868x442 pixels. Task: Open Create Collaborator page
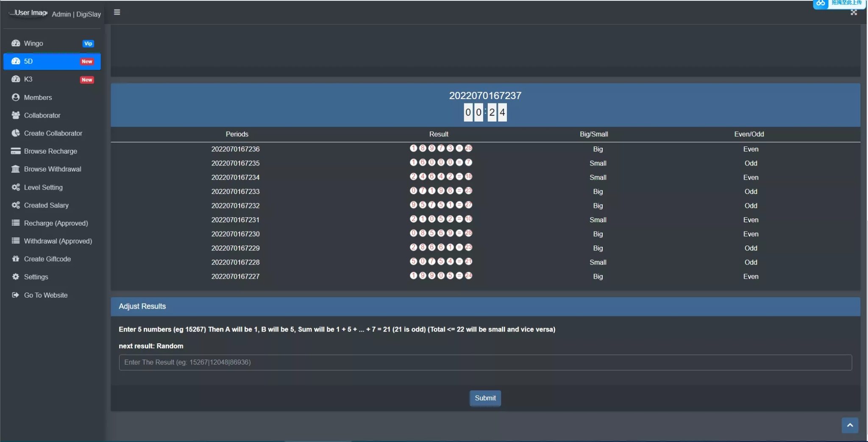(53, 133)
